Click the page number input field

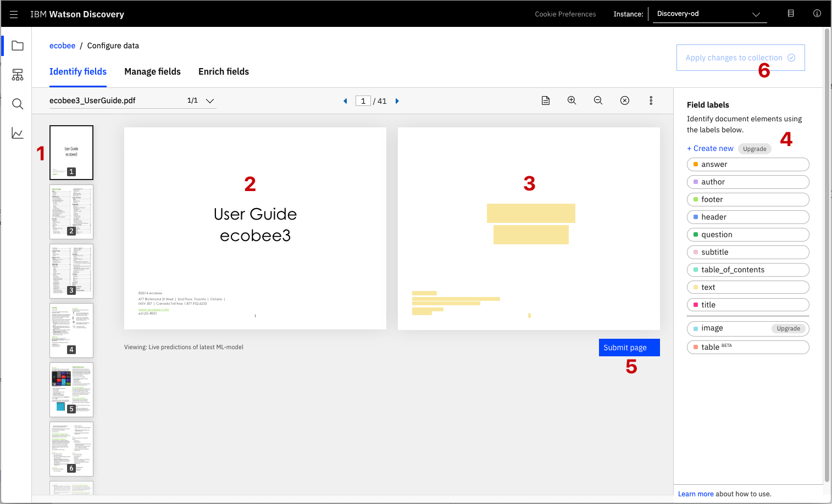coord(363,101)
